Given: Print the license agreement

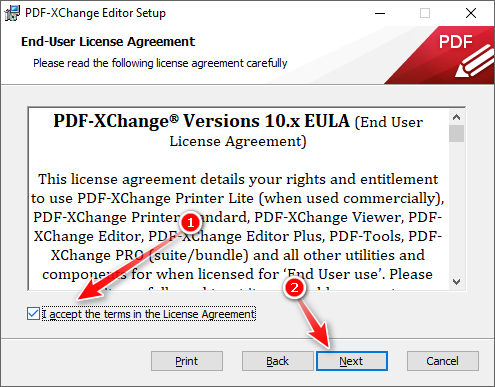Looking at the screenshot, I should 187,361.
